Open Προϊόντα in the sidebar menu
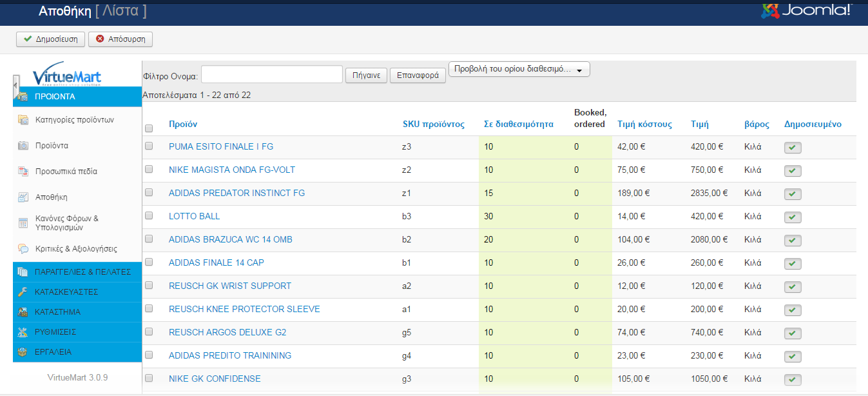The image size is (868, 396). (x=52, y=146)
